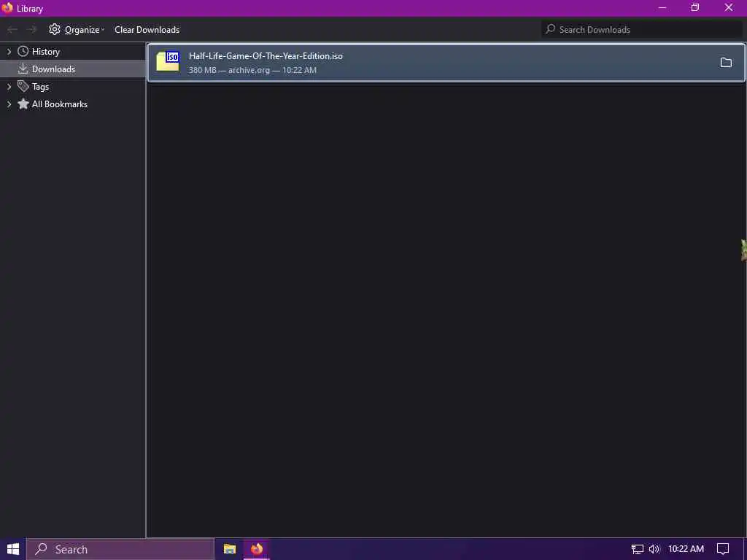The height and width of the screenshot is (560, 747).
Task: Select History in the sidebar
Action: tap(46, 52)
